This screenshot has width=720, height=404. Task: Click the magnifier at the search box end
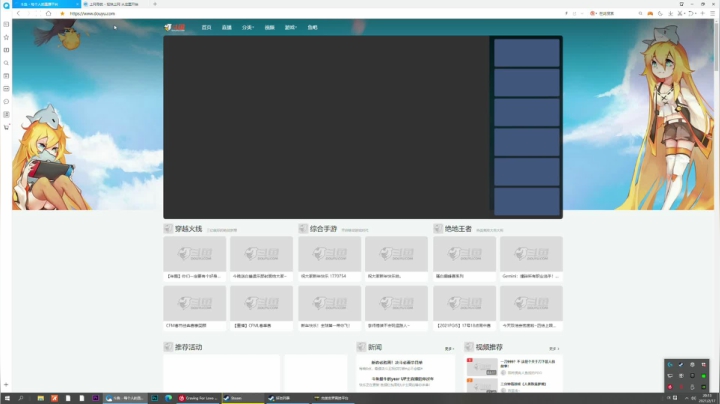[x=641, y=14]
